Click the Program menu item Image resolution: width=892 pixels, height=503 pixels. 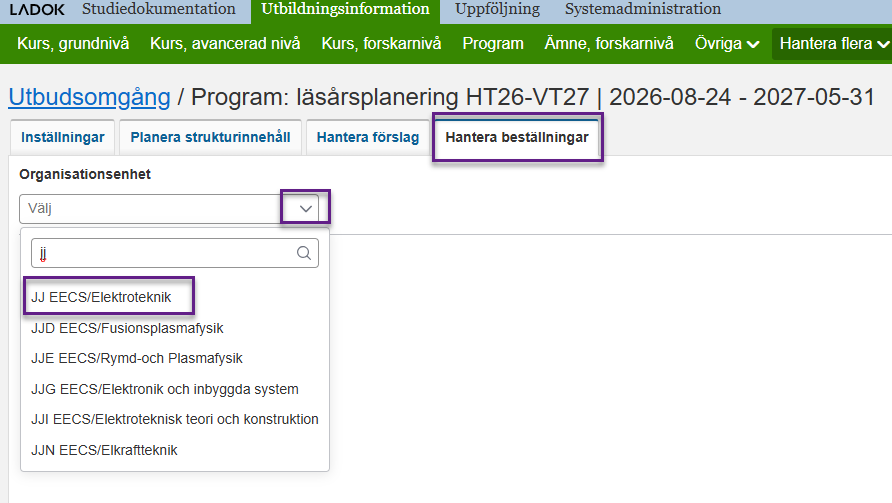(x=493, y=44)
